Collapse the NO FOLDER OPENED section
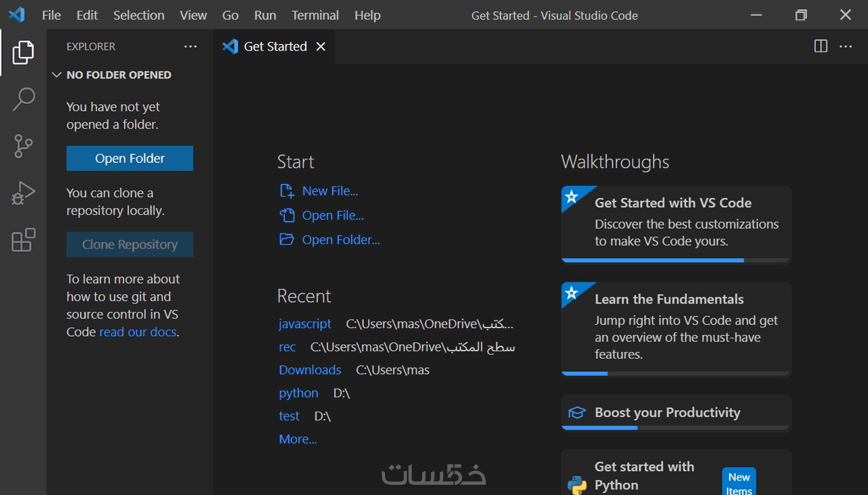This screenshot has height=495, width=868. pyautogui.click(x=57, y=75)
